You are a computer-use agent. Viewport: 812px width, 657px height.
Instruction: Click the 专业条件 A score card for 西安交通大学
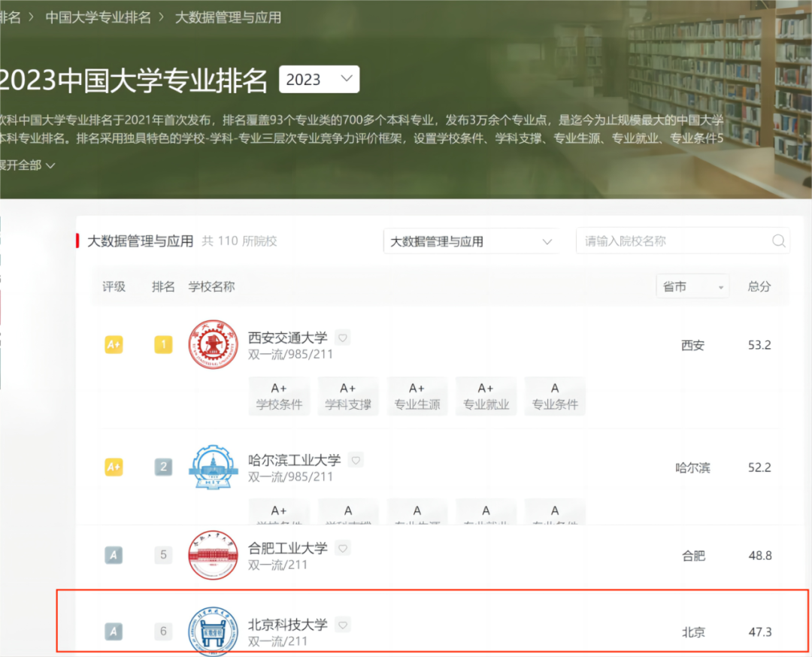point(555,396)
